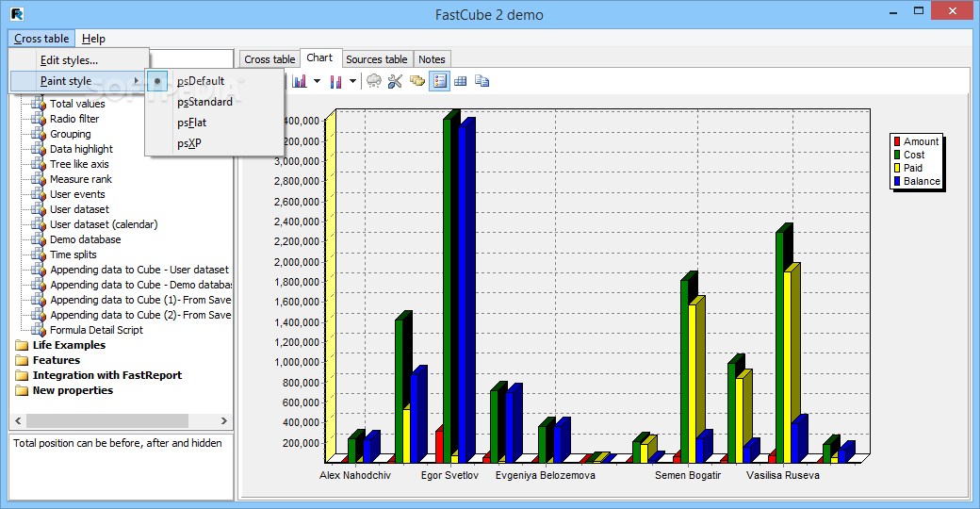This screenshot has height=509, width=980.
Task: Click the Evgeniya Belozemova axis label
Action: pos(545,475)
